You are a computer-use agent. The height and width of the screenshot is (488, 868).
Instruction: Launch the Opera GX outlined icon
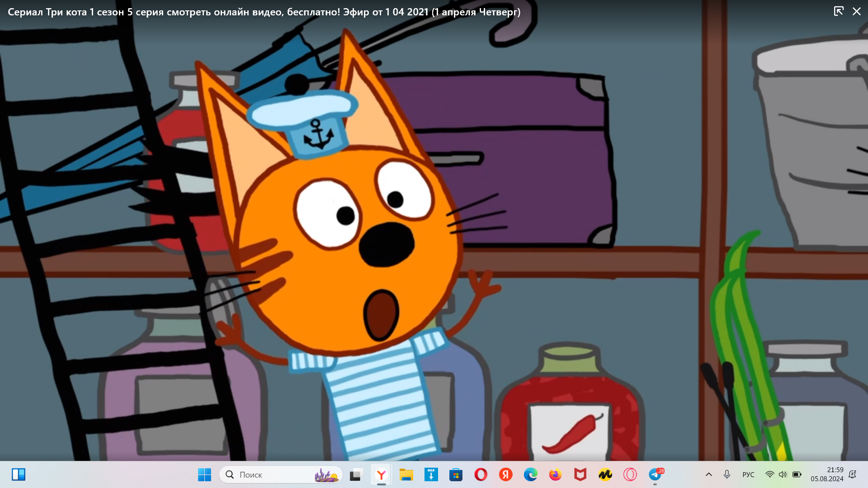point(630,474)
